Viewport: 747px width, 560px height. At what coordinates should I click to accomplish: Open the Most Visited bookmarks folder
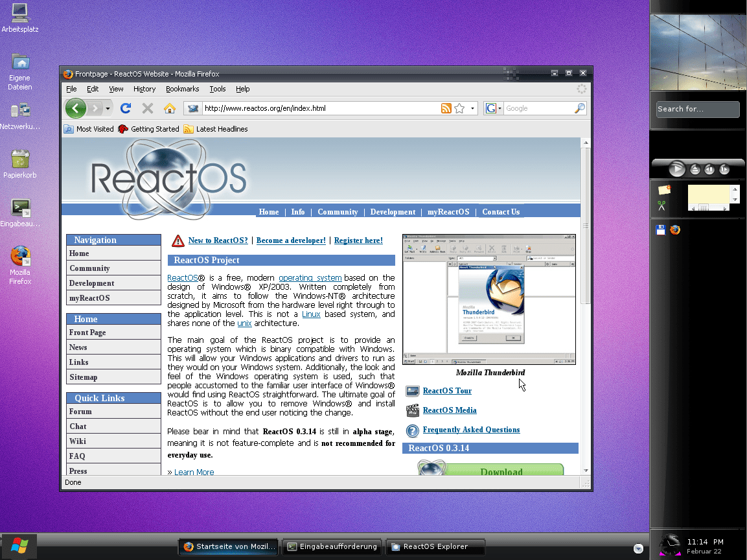coord(89,129)
